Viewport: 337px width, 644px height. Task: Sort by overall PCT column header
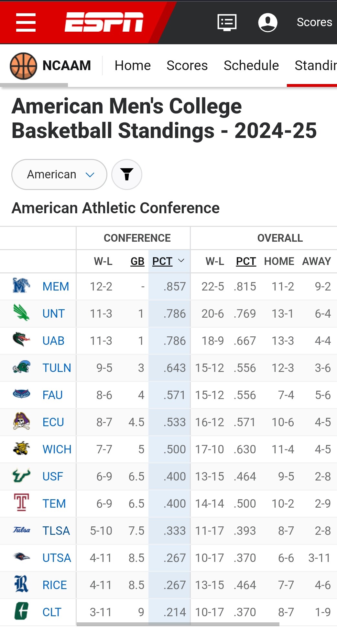246,261
